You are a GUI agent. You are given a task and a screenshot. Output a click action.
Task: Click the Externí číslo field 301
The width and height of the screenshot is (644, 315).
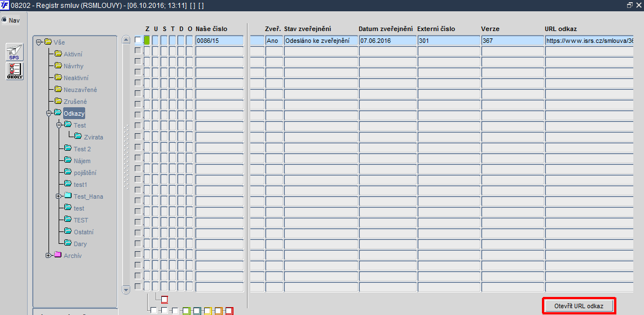(x=449, y=40)
